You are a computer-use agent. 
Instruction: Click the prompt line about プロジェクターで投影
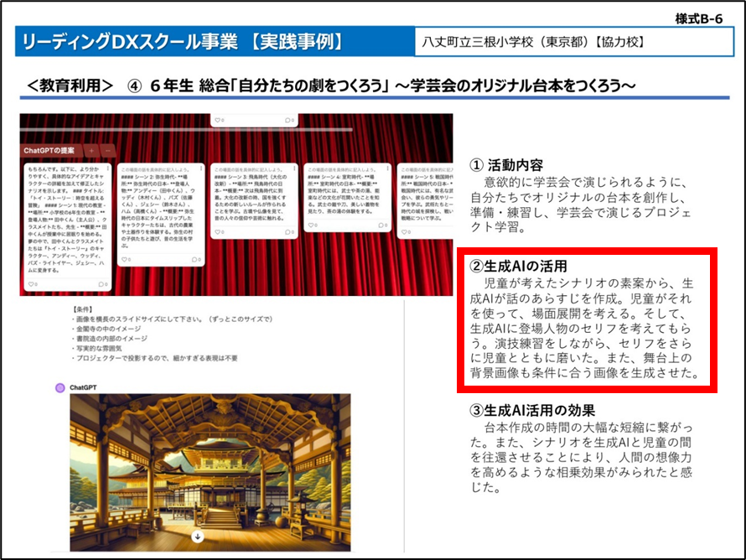(x=154, y=358)
